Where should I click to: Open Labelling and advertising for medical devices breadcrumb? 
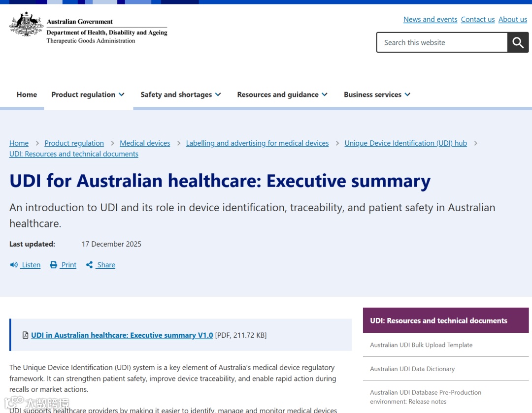click(x=257, y=143)
